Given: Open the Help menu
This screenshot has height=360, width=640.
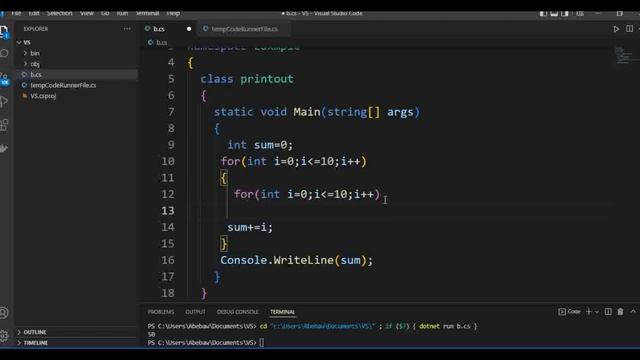Looking at the screenshot, I should [173, 13].
